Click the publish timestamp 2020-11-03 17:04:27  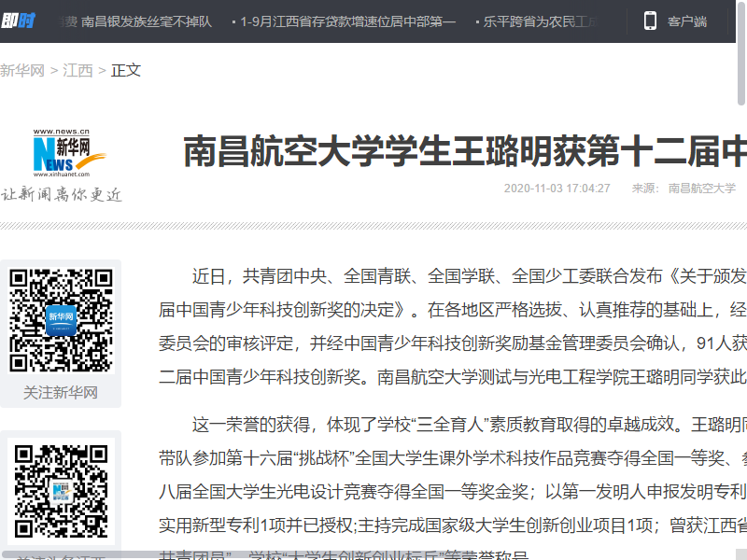pyautogui.click(x=557, y=188)
